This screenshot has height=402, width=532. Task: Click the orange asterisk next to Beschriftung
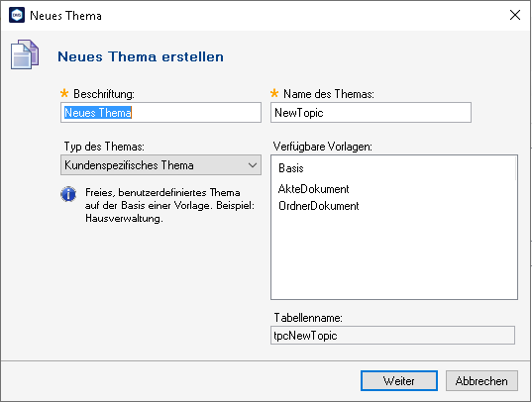tap(64, 93)
